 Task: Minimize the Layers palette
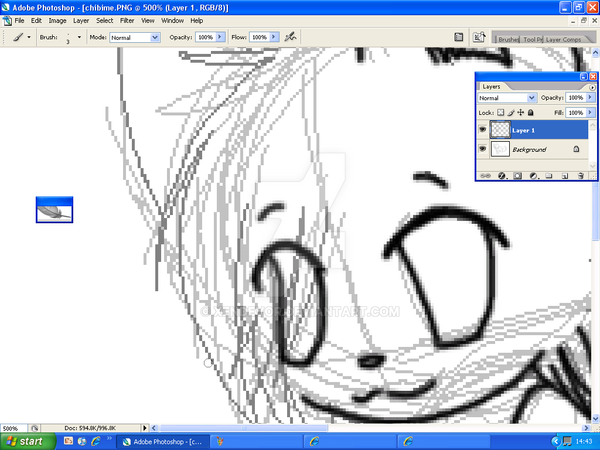click(x=584, y=77)
